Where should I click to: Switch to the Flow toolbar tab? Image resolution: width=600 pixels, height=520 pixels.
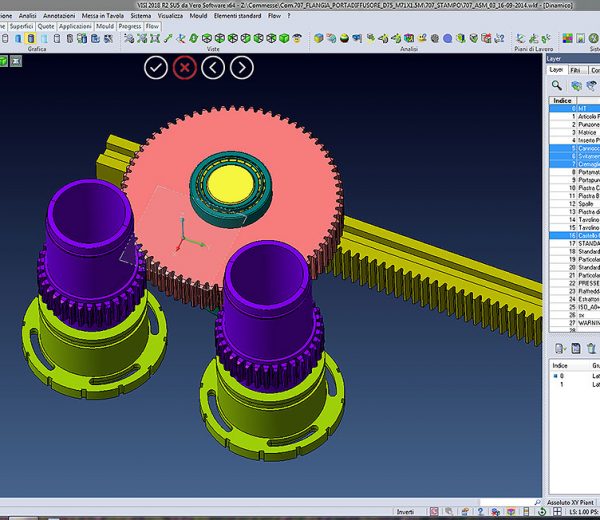point(152,26)
